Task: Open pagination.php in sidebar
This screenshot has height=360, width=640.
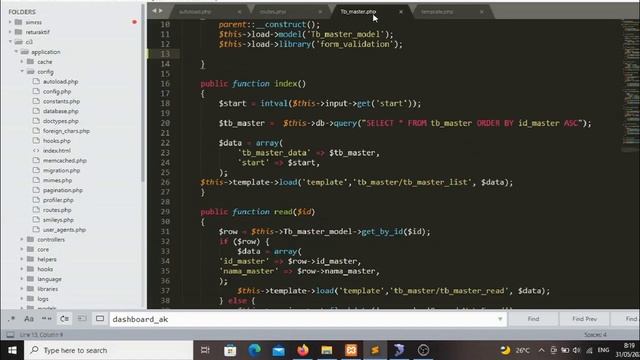Action: (x=63, y=190)
